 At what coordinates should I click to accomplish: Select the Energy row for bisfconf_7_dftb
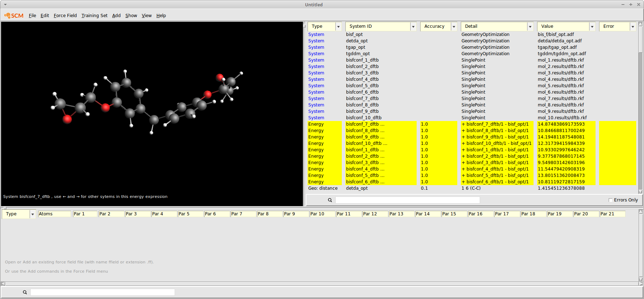tap(472, 124)
